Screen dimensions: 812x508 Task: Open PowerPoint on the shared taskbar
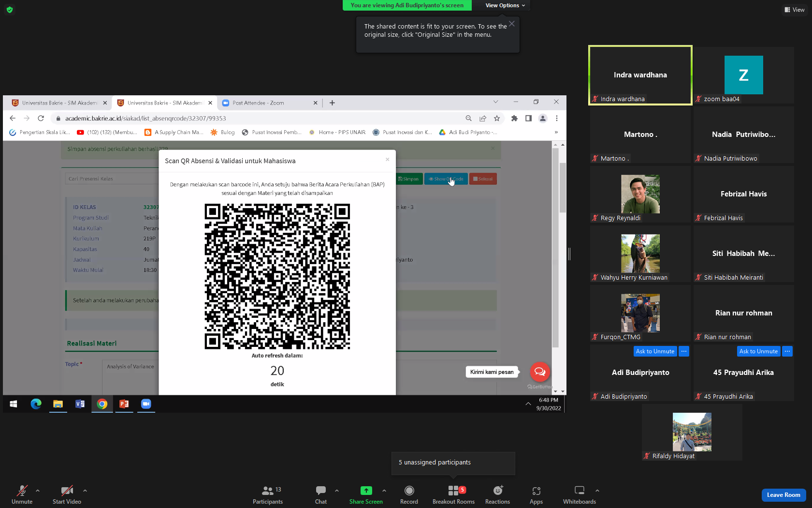pos(124,404)
